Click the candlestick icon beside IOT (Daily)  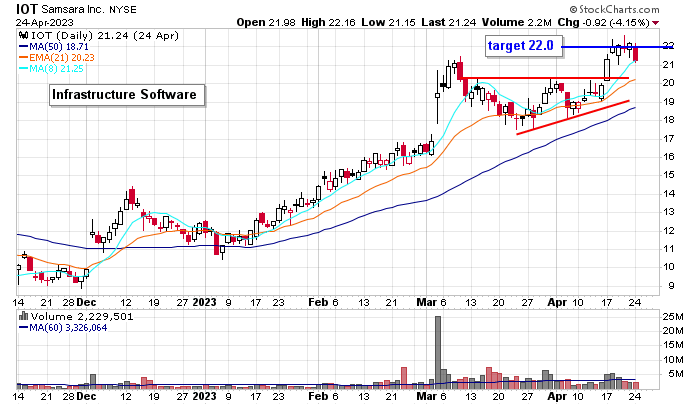coord(24,35)
